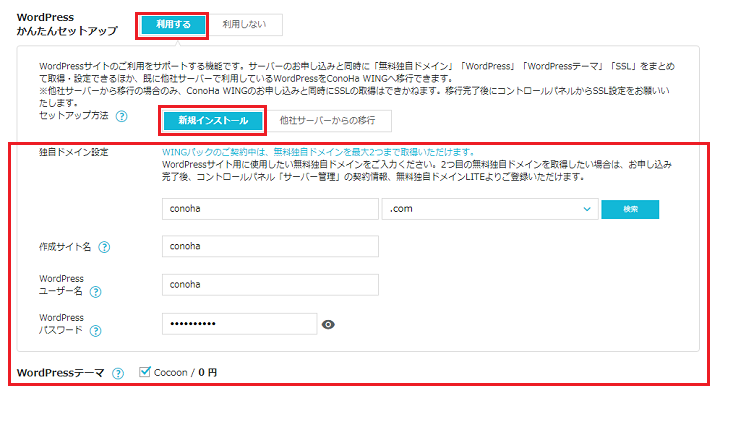Click the domain name input field

point(270,209)
